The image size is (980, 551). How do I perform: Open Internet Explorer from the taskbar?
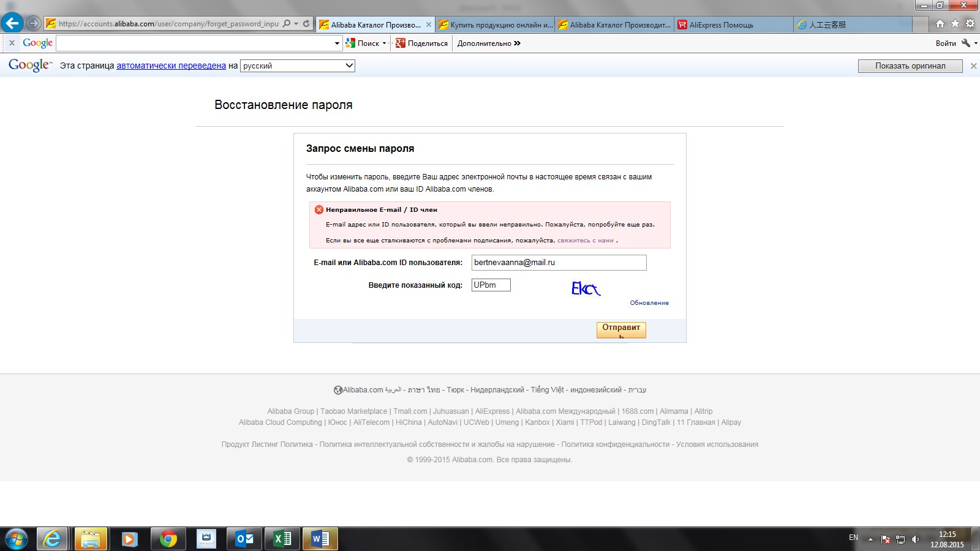point(53,539)
